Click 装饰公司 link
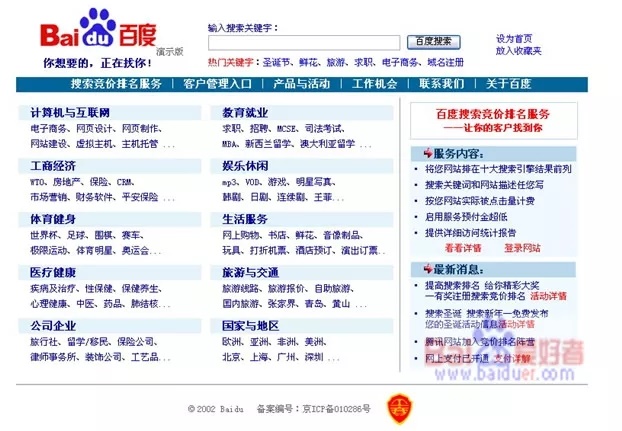The width and height of the screenshot is (622, 431). 103,357
